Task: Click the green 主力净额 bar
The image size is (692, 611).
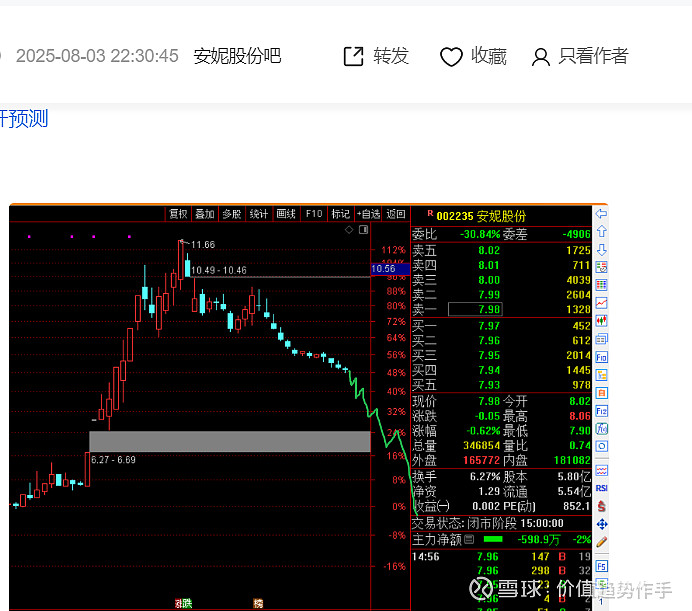Action: [493, 539]
